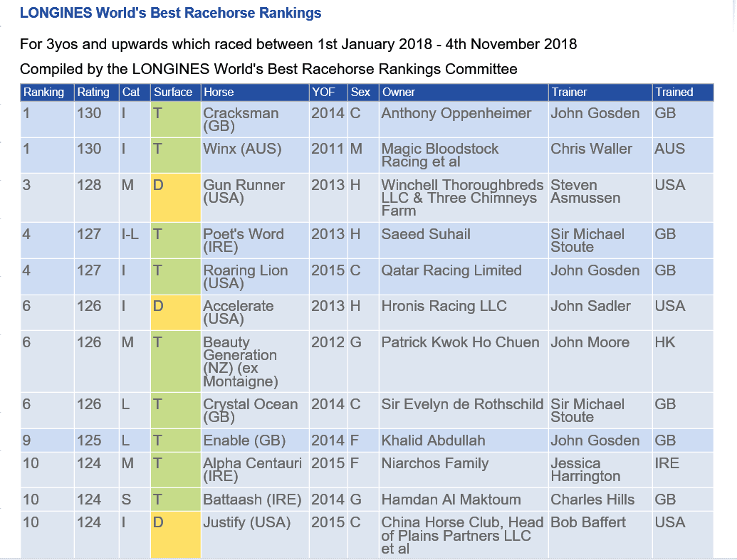The width and height of the screenshot is (737, 560).
Task: Click the "2011" year of foaling for Winx
Action: [x=328, y=149]
